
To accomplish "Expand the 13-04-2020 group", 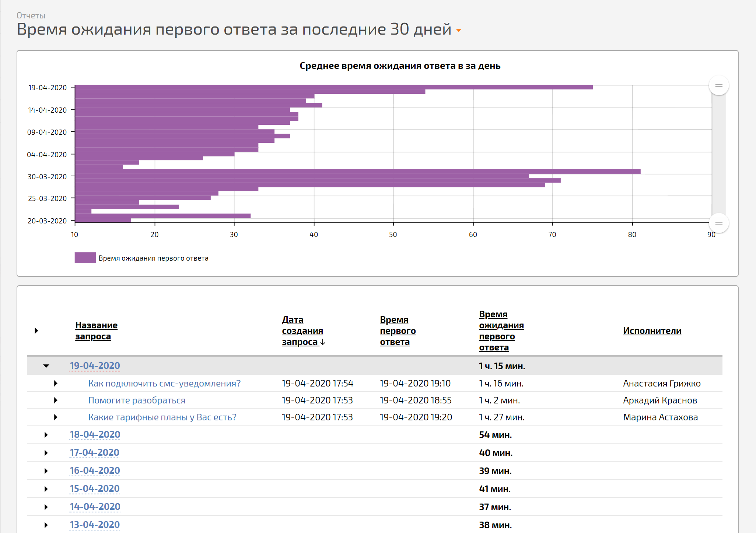I will (x=46, y=525).
